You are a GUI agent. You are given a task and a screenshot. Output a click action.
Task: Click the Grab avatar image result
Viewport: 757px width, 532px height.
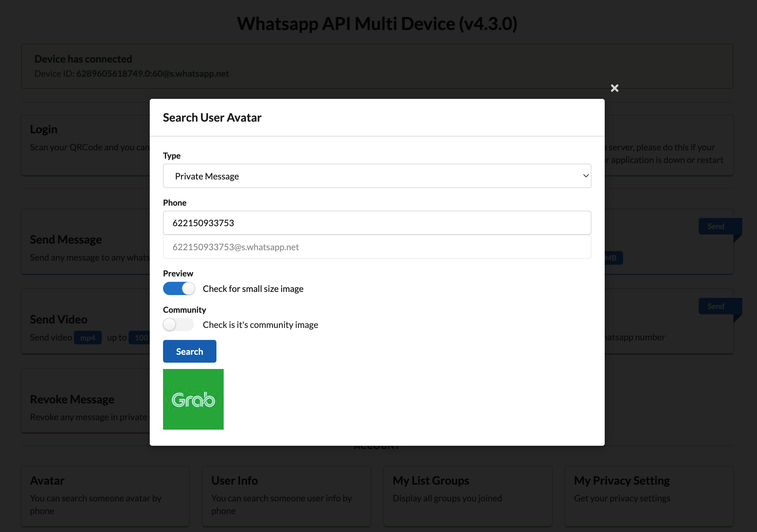point(193,399)
